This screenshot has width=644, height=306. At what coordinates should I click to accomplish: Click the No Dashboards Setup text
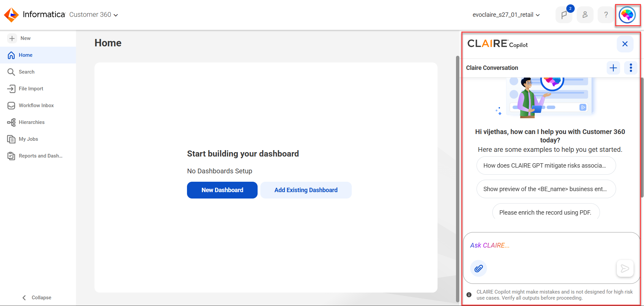220,171
